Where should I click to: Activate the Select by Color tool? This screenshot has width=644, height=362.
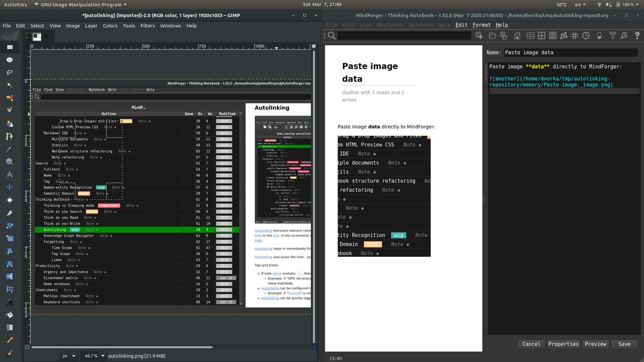9,98
